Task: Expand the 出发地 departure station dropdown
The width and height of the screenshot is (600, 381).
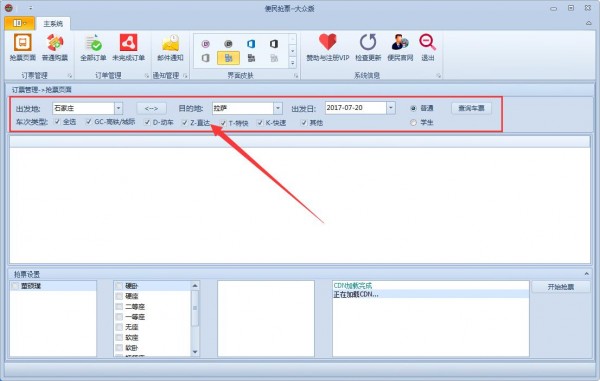Action: pos(119,108)
